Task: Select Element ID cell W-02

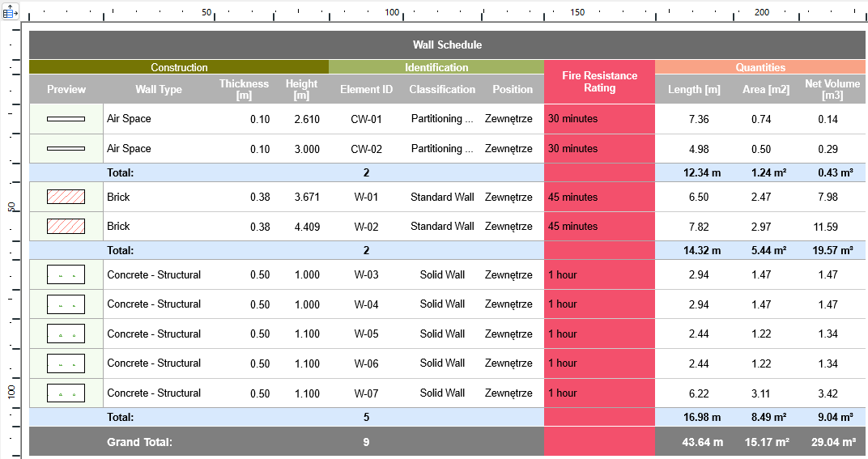Action: point(366,227)
